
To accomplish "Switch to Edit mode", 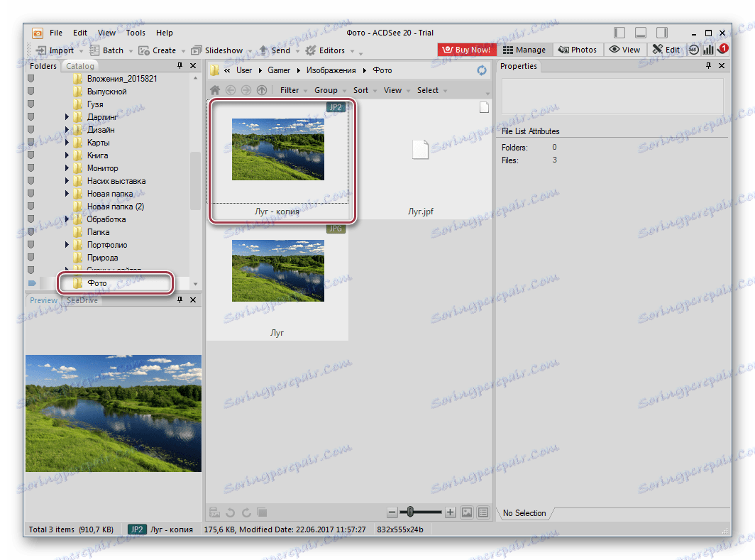I will click(666, 50).
